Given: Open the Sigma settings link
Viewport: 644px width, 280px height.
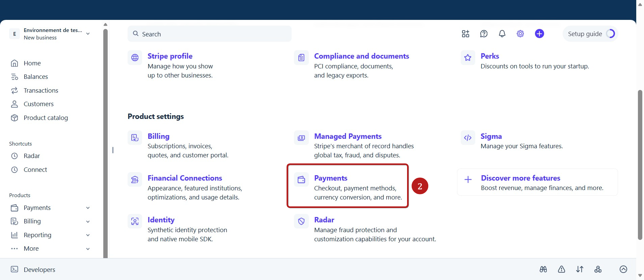Looking at the screenshot, I should [491, 136].
